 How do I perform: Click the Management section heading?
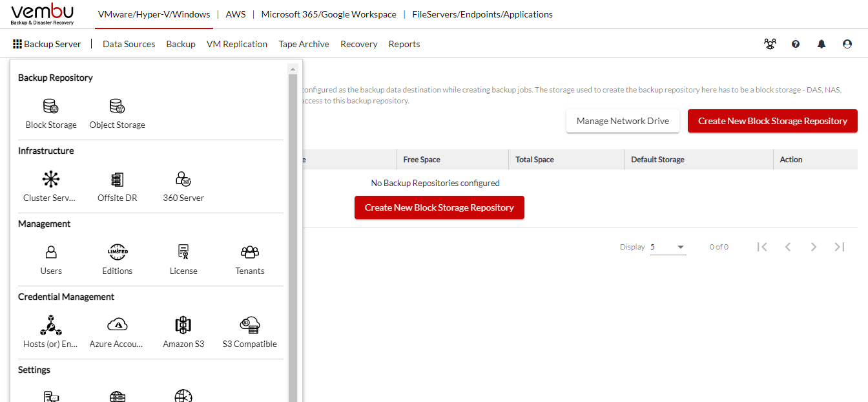point(45,224)
